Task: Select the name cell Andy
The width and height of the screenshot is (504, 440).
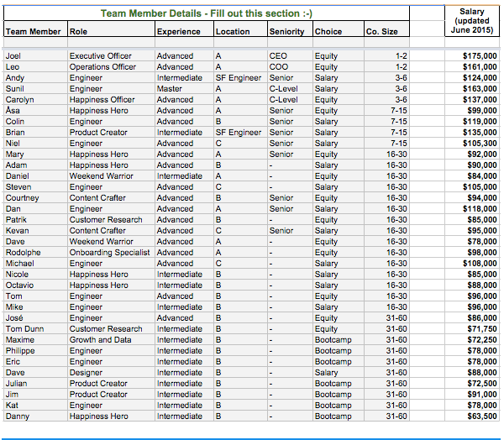Action: 35,78
